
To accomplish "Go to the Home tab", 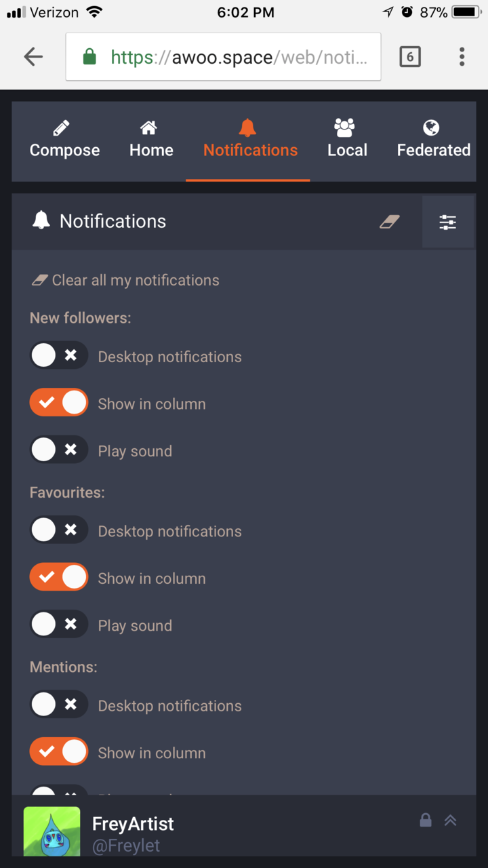I will (x=151, y=140).
